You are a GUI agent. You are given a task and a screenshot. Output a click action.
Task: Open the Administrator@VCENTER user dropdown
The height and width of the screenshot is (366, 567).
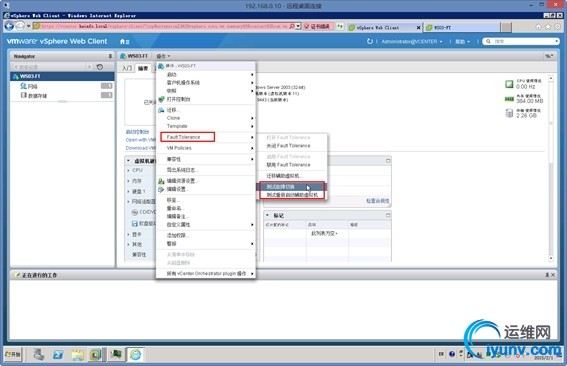(412, 42)
